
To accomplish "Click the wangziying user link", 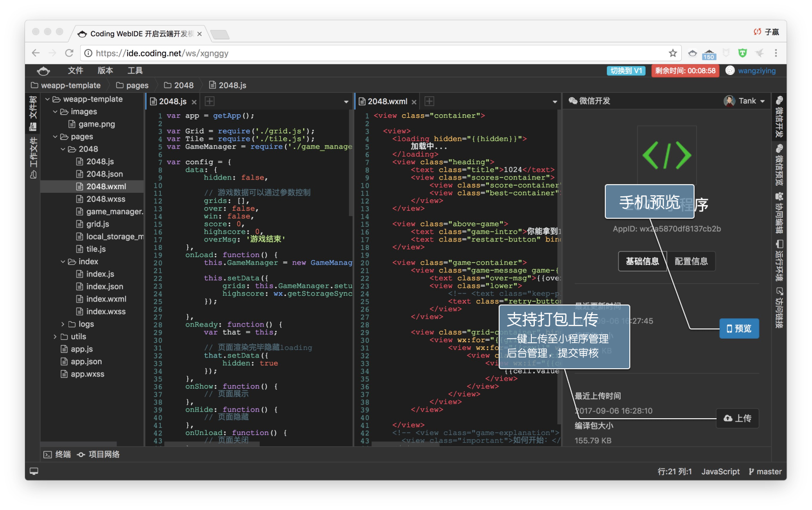I will point(756,71).
